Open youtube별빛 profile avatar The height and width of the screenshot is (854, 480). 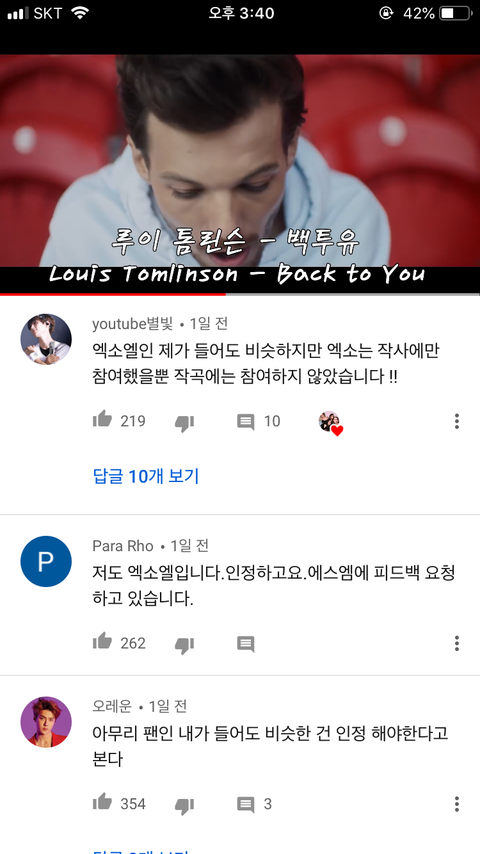pyautogui.click(x=46, y=339)
